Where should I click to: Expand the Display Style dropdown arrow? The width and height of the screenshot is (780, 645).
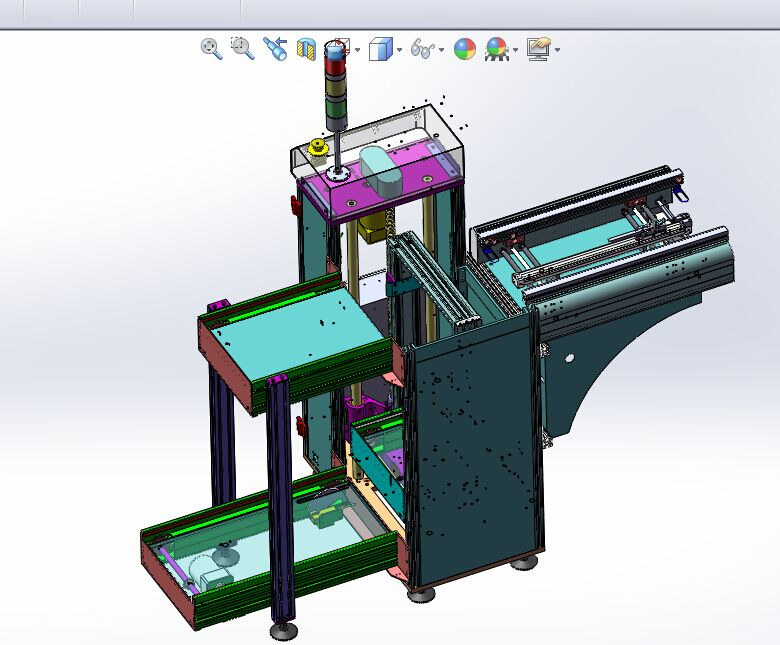tap(400, 50)
